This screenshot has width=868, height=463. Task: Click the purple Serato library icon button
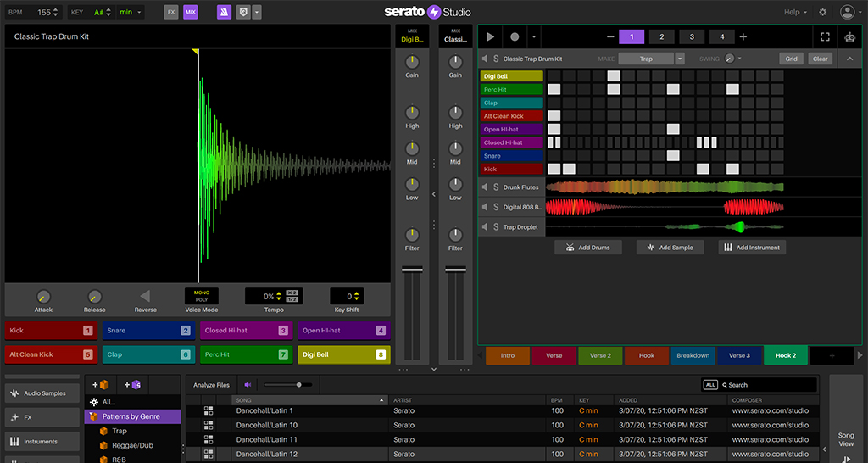(x=224, y=12)
